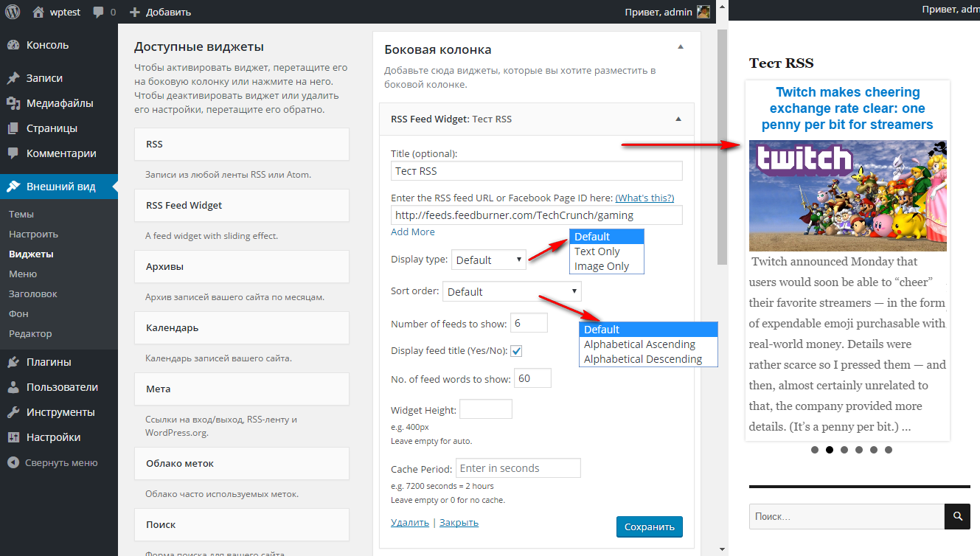Choose Image Only in display type list
Image resolution: width=980 pixels, height=556 pixels.
coord(607,266)
